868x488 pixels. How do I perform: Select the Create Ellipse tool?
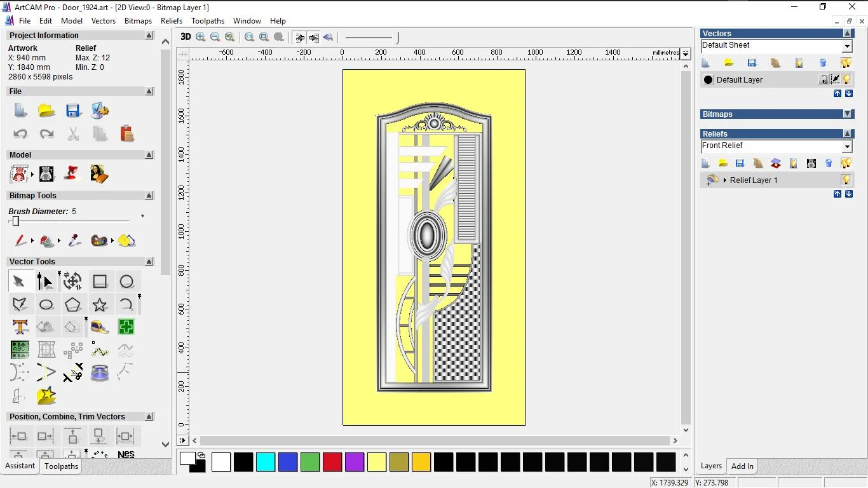[x=46, y=304]
